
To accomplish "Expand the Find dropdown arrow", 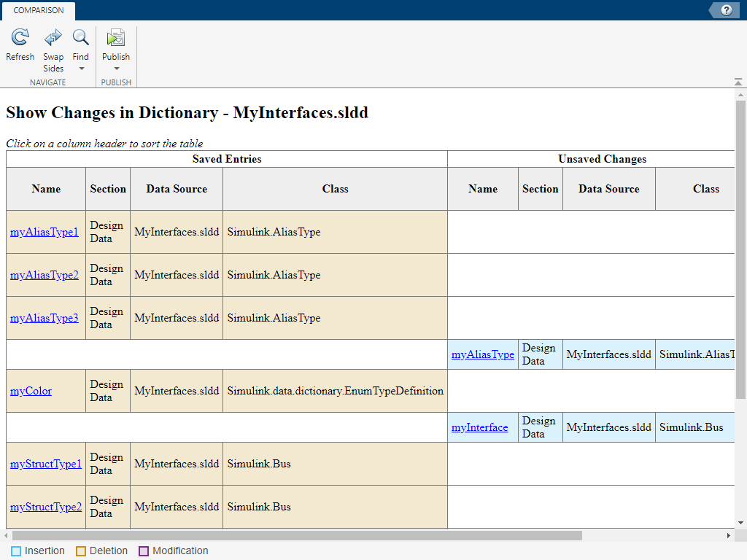I will [81, 69].
